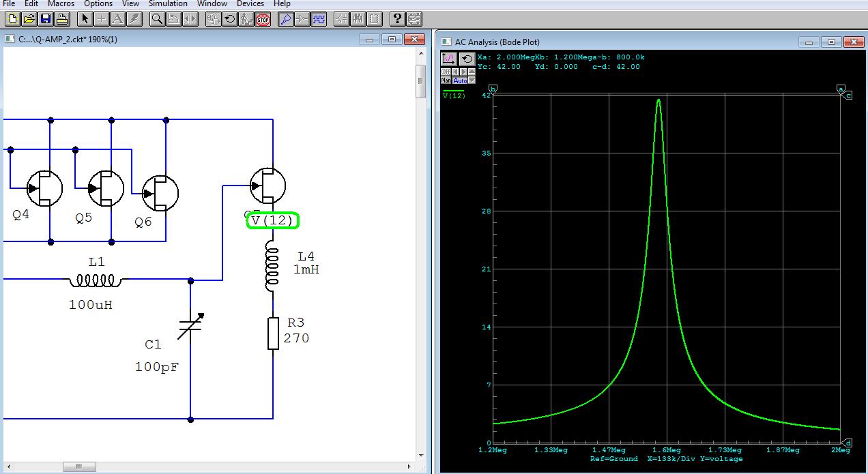Click the Macro toolbar icon
Image resolution: width=868 pixels, height=474 pixels.
tap(374, 19)
